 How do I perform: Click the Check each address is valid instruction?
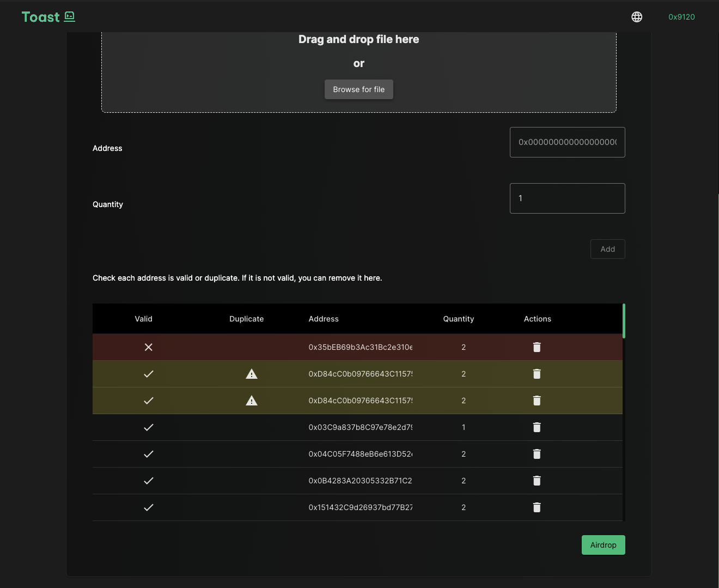coord(237,278)
